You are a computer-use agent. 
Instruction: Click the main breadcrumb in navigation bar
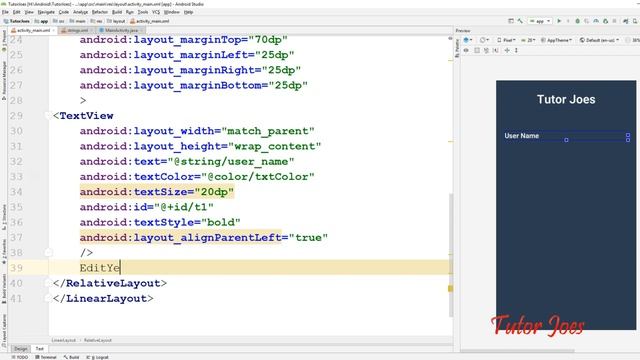(78, 21)
